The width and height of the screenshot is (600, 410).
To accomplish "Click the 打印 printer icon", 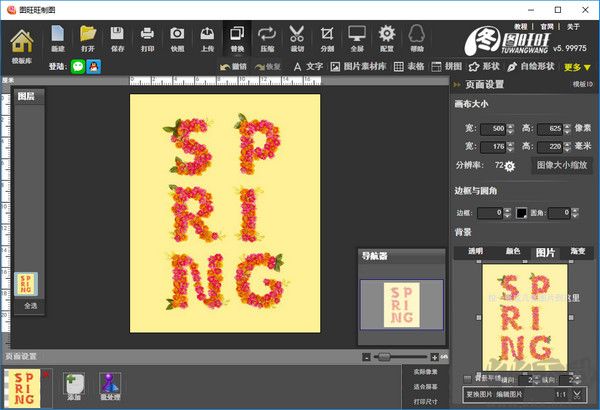I will (148, 39).
